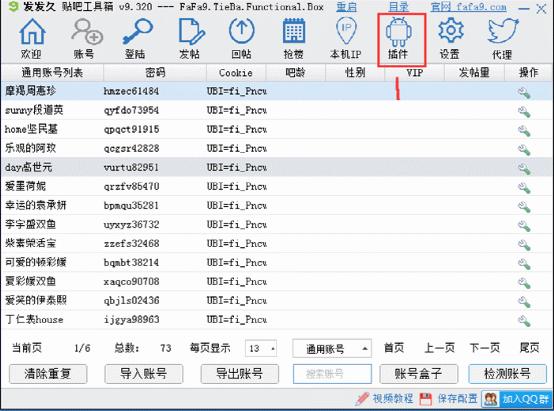Open the 官网 fafa9.com link
This screenshot has height=411, width=554.
[468, 7]
